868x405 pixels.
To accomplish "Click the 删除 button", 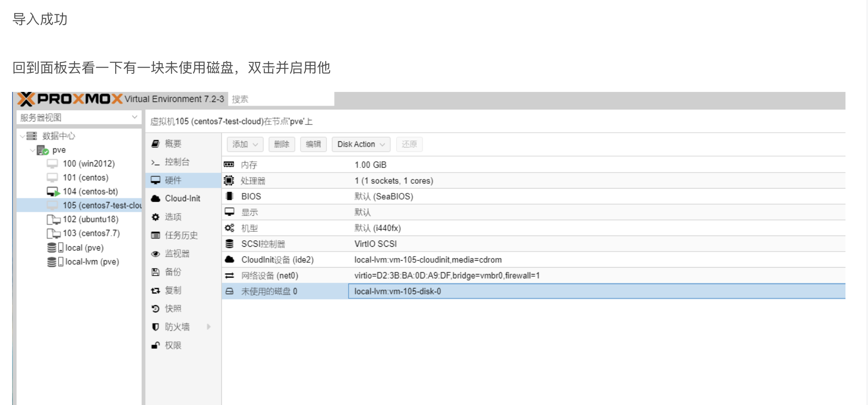I will click(282, 144).
